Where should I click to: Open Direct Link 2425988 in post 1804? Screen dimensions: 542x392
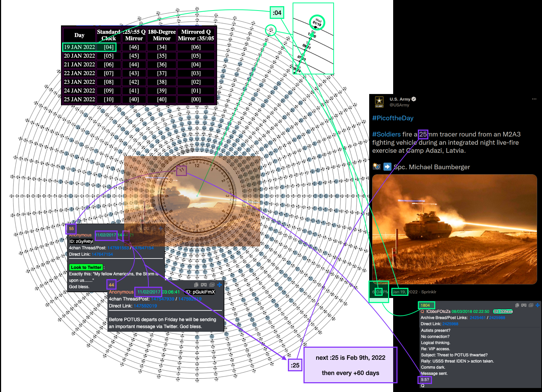(x=450, y=324)
